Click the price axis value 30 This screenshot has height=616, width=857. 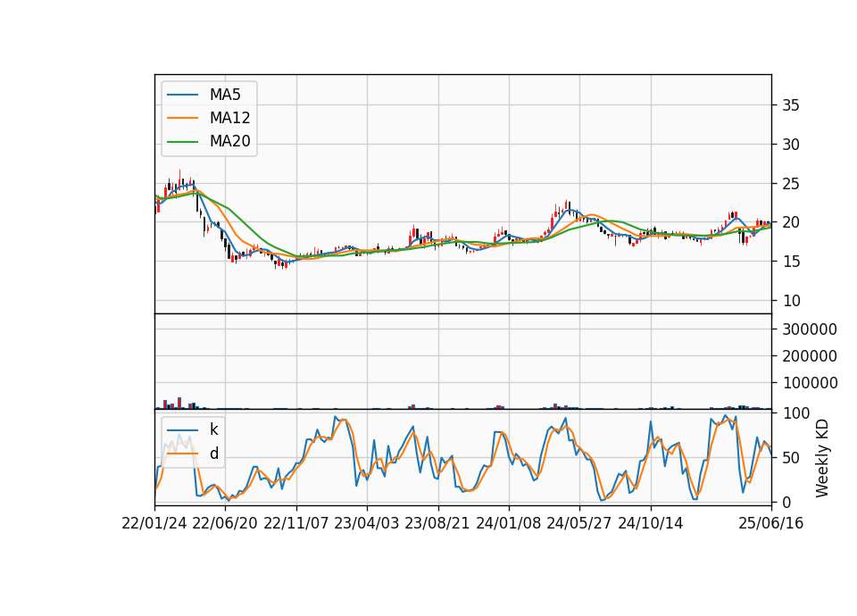(x=790, y=145)
